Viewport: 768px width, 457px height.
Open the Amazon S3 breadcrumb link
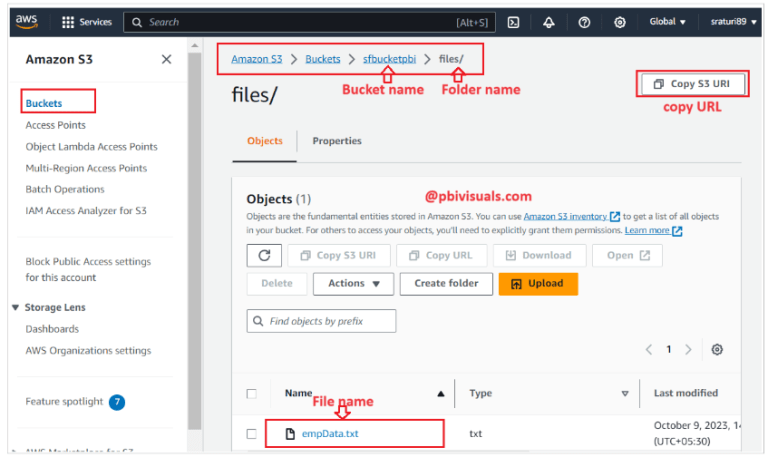257,59
